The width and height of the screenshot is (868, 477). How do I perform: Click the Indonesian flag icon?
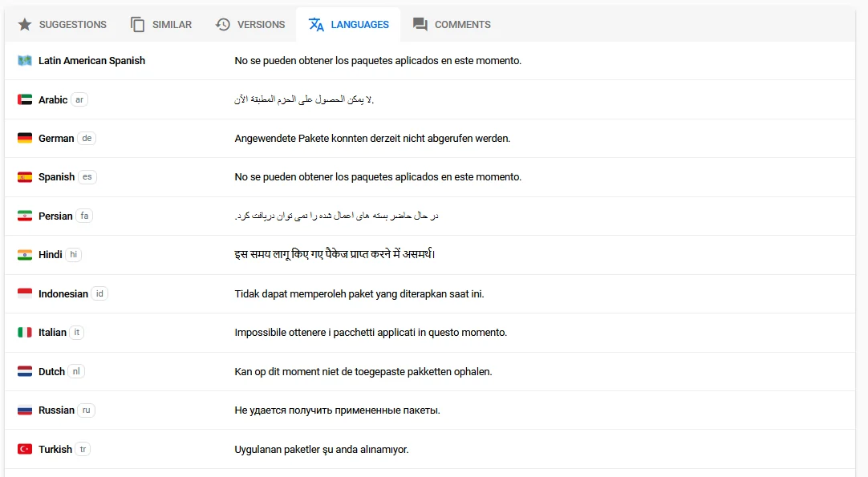pyautogui.click(x=24, y=293)
